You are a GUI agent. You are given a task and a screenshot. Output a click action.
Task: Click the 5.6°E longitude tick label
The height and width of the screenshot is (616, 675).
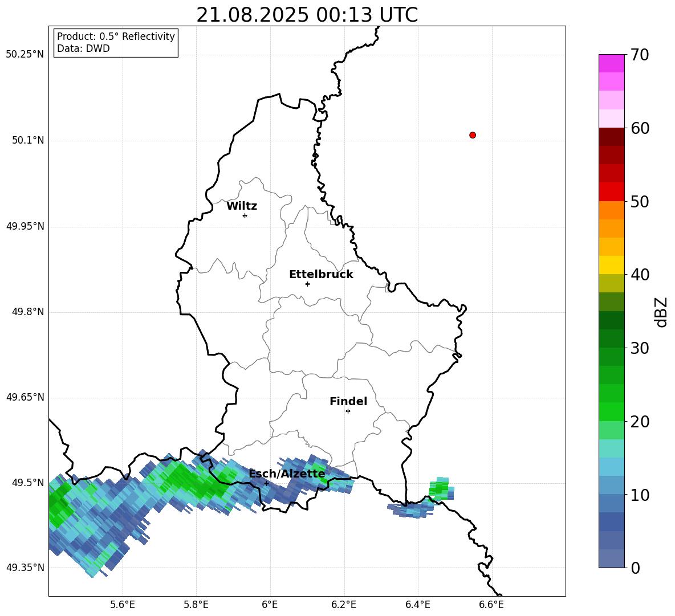coord(123,605)
